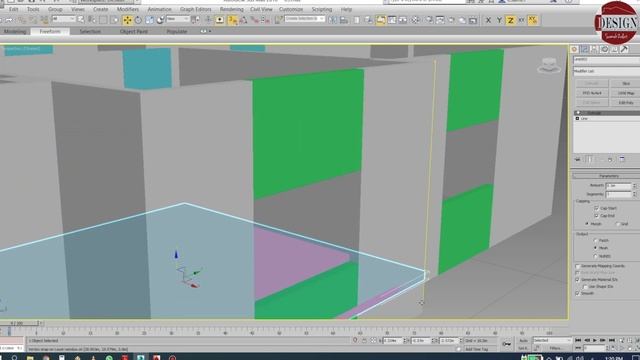Activate the Select and Rotate tool
Screen dimensions: 640x360
click(138, 20)
